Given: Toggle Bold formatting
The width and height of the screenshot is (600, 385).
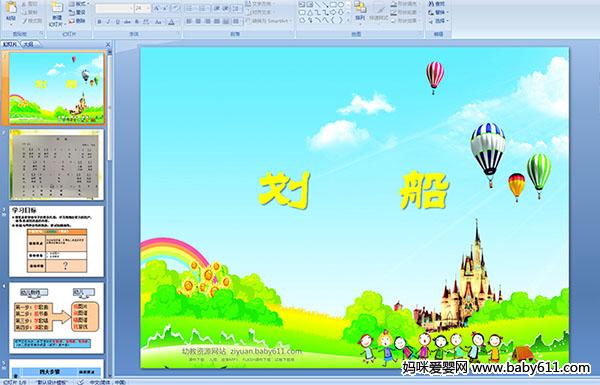Looking at the screenshot, I should pos(99,22).
